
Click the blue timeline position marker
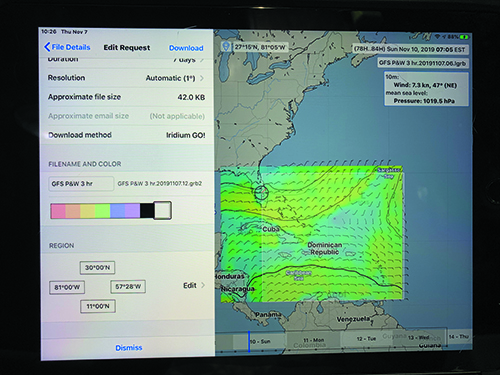point(249,341)
